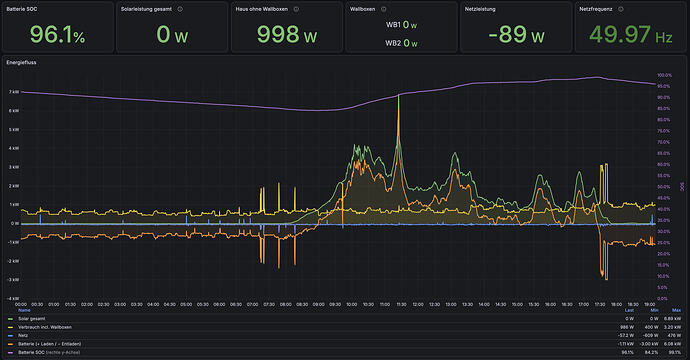Click the solar peak in the Energiefluss chart
Image resolution: width=690 pixels, height=360 pixels.
point(399,96)
